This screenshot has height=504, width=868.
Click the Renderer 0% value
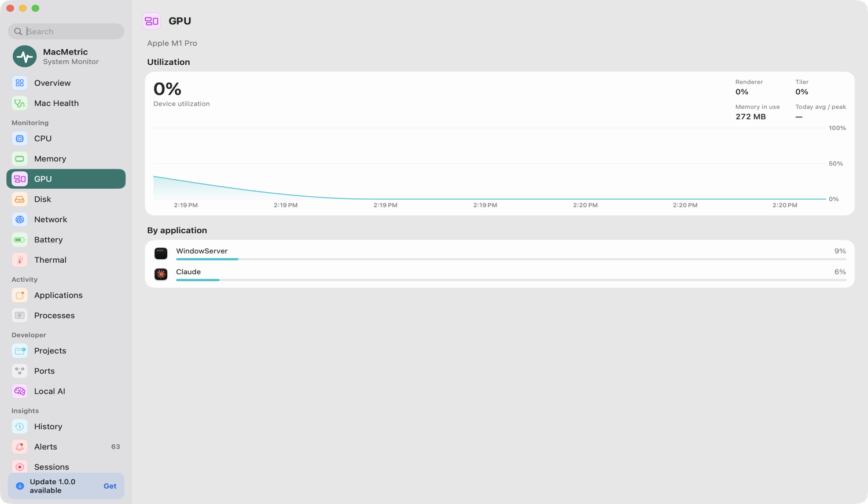click(742, 92)
